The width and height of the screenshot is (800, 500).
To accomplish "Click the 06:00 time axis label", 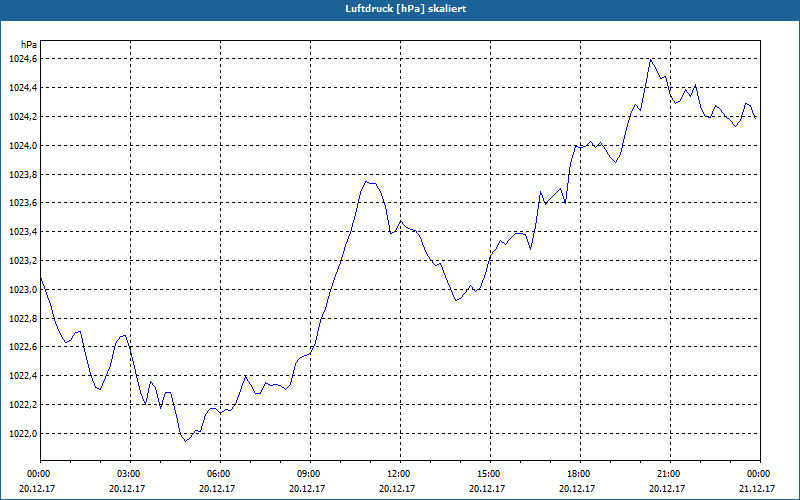I will pos(220,474).
